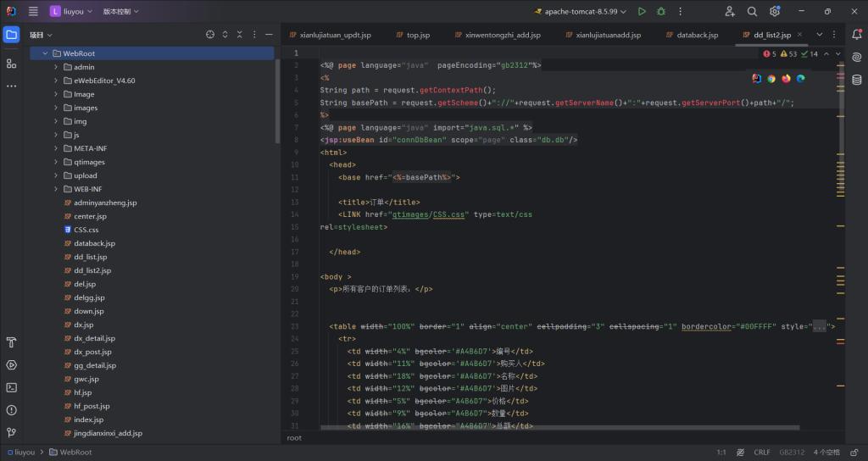868x461 pixels.
Task: Open the Database panel in right sidebar
Action: [856, 80]
